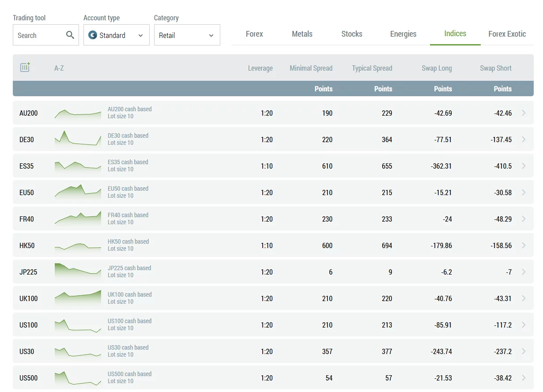Click the 'US30 cash based' description
The height and width of the screenshot is (392, 543).
pyautogui.click(x=128, y=347)
